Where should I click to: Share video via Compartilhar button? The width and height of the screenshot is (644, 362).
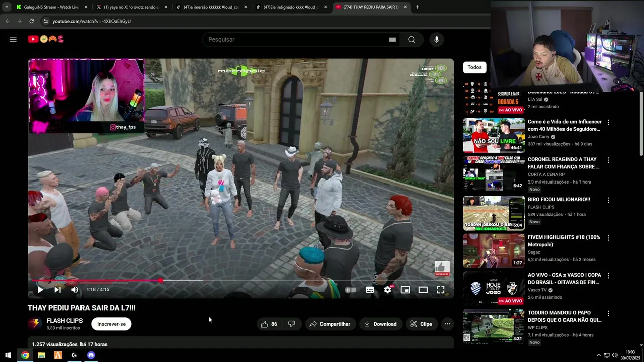click(330, 324)
